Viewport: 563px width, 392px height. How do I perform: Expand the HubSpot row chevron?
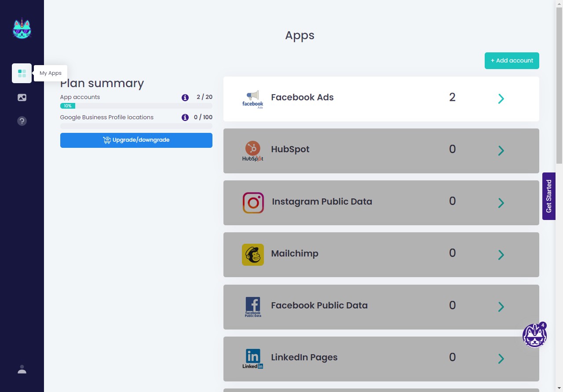tap(501, 150)
